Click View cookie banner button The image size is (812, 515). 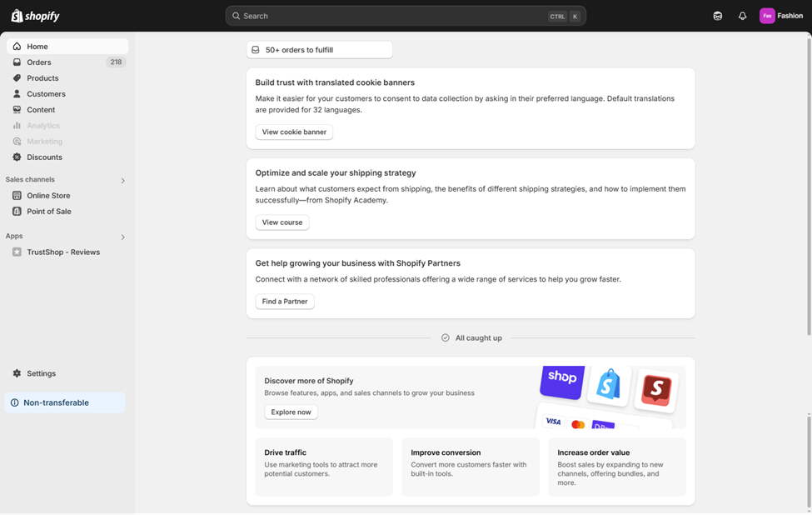click(294, 132)
